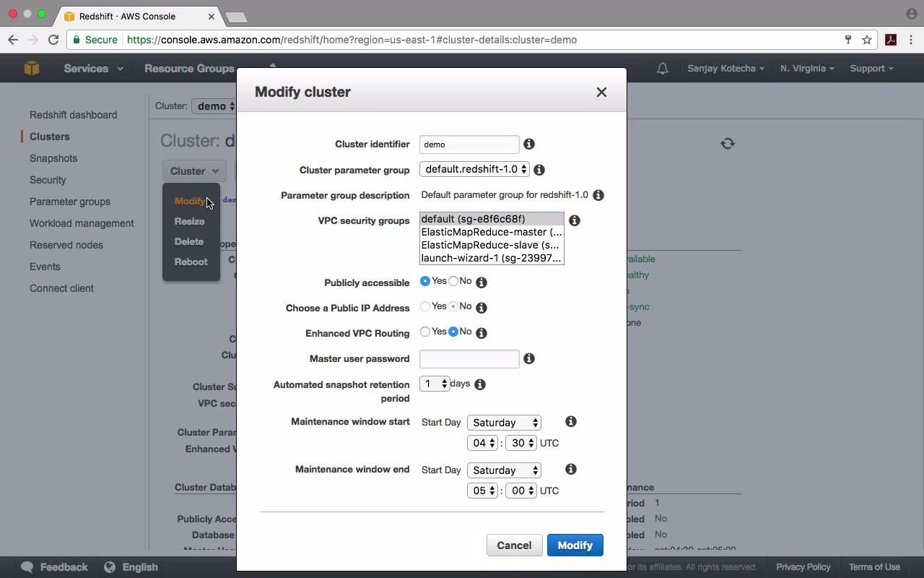924x578 pixels.
Task: Open the Chrome menu
Action: pyautogui.click(x=911, y=40)
